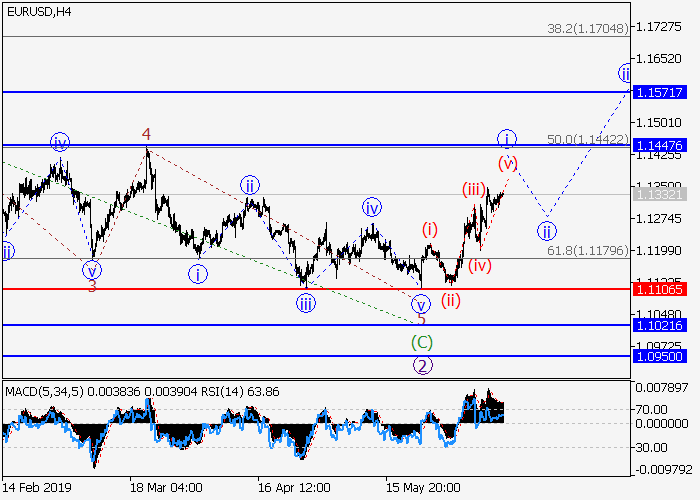This screenshot has height=500, width=700.
Task: Select the red (iv) wave label
Action: 480,265
